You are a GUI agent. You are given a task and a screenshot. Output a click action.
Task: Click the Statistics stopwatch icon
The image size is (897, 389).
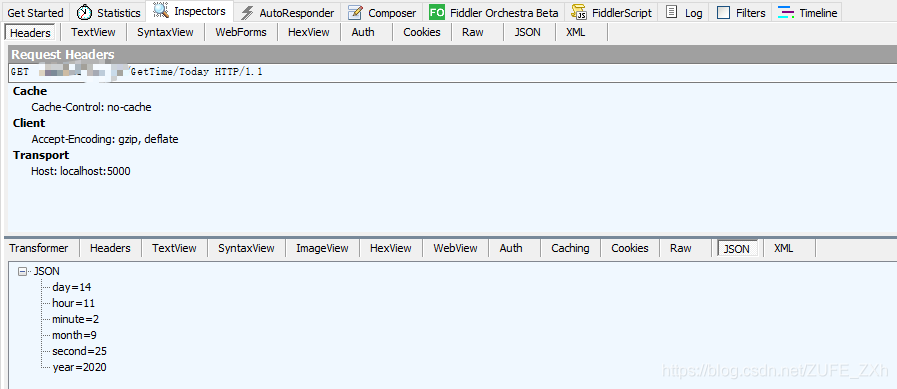tap(84, 12)
